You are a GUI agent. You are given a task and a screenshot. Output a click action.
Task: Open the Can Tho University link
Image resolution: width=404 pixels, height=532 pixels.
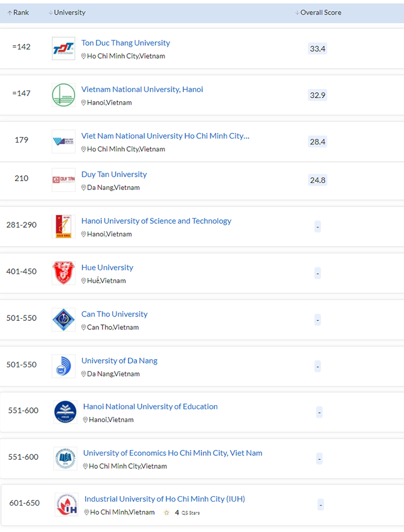[x=114, y=314]
